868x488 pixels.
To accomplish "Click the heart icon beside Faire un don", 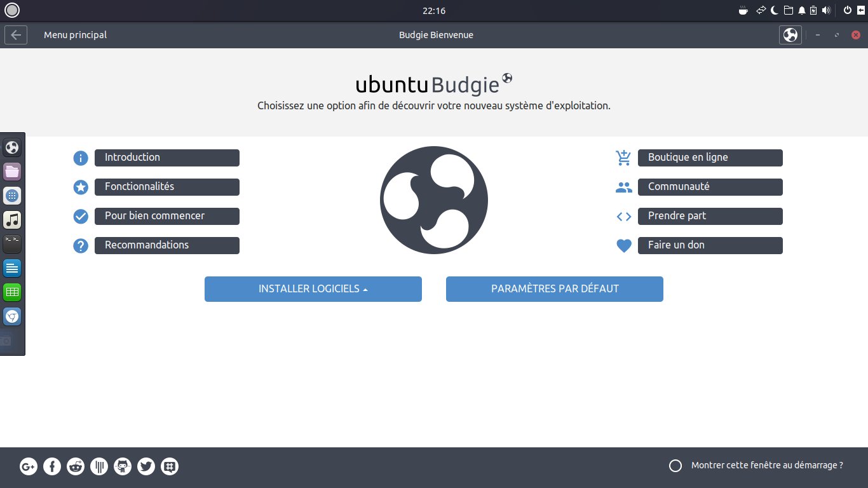I will (624, 246).
